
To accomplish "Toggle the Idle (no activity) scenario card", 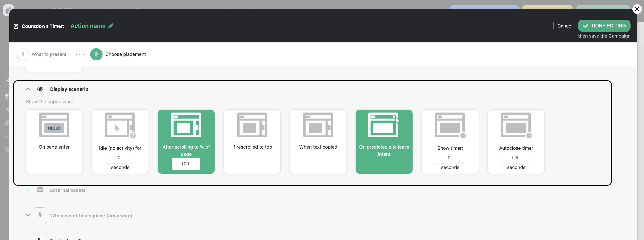I will click(x=120, y=141).
